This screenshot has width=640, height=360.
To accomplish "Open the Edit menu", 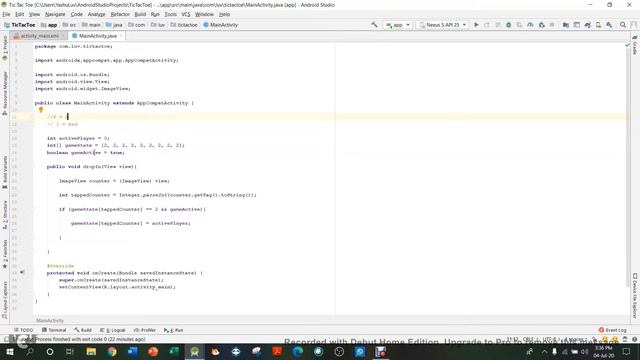I will pos(19,14).
